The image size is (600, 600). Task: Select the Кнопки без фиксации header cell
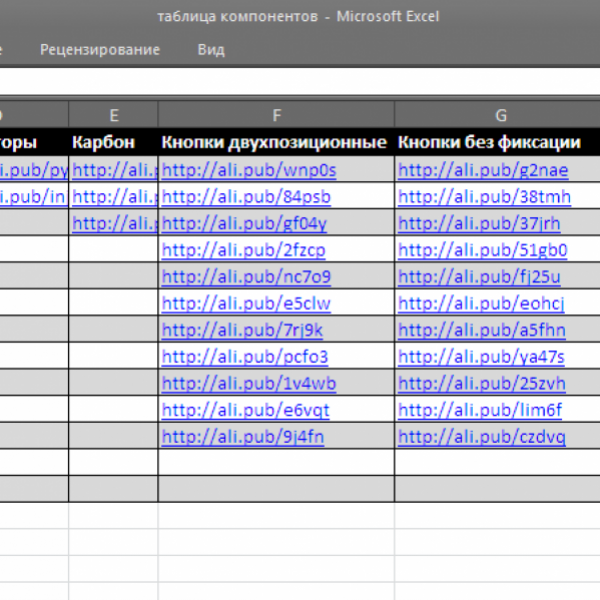point(489,142)
